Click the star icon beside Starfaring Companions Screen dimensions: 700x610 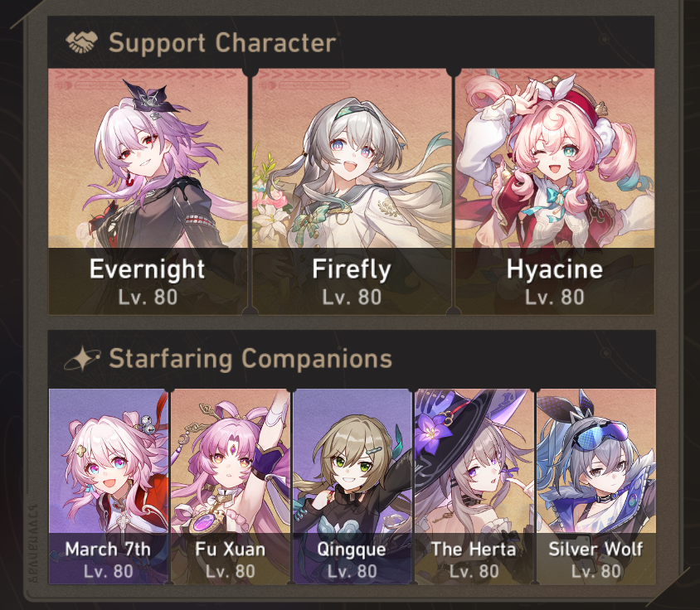pos(82,358)
